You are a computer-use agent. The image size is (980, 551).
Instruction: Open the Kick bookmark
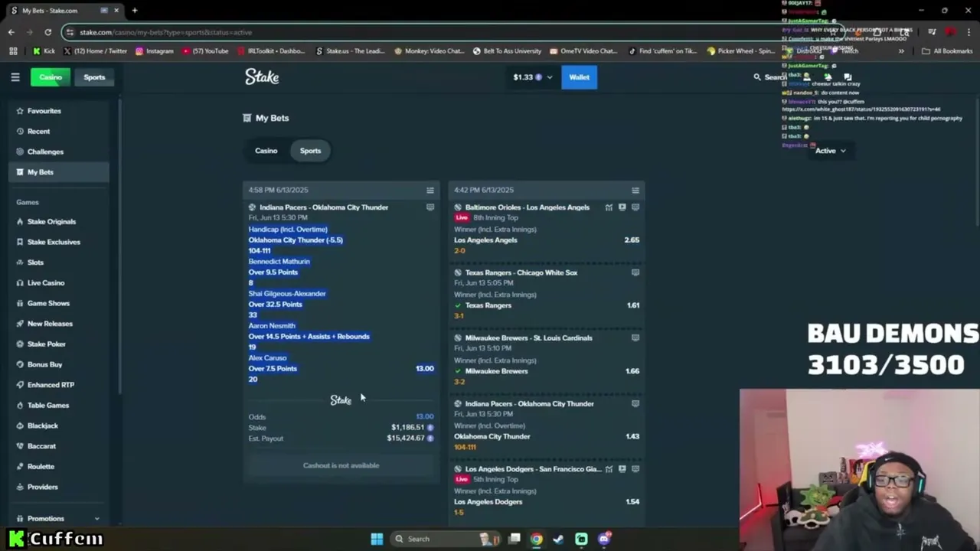click(44, 51)
